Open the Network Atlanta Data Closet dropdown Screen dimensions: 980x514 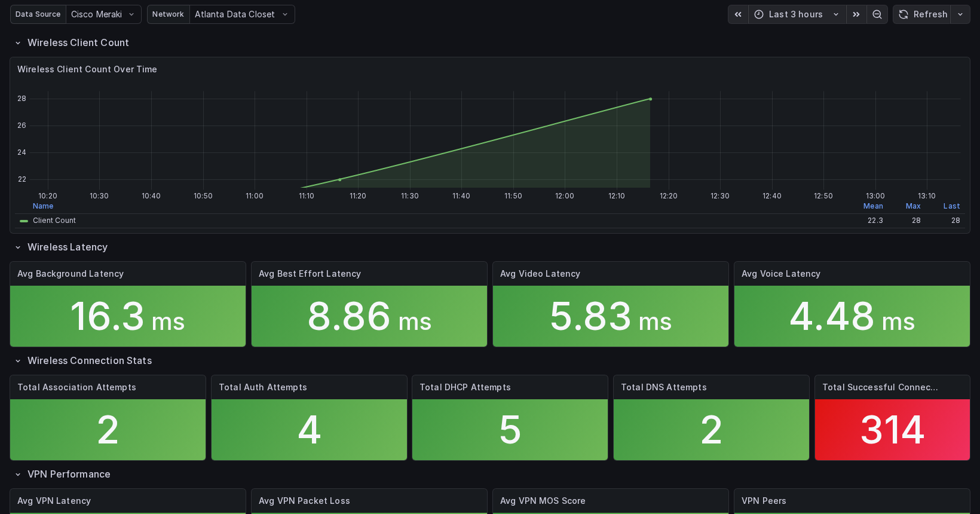point(242,14)
